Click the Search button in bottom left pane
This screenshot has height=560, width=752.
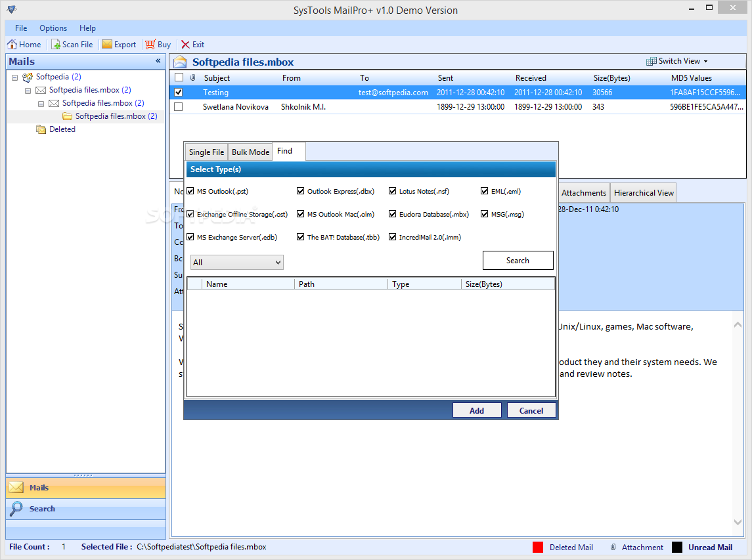tap(86, 509)
